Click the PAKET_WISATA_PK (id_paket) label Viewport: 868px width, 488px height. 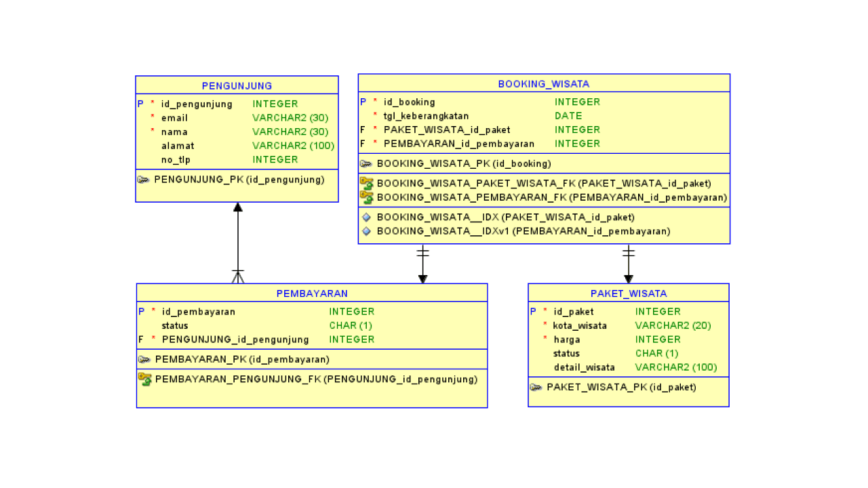[x=621, y=387]
